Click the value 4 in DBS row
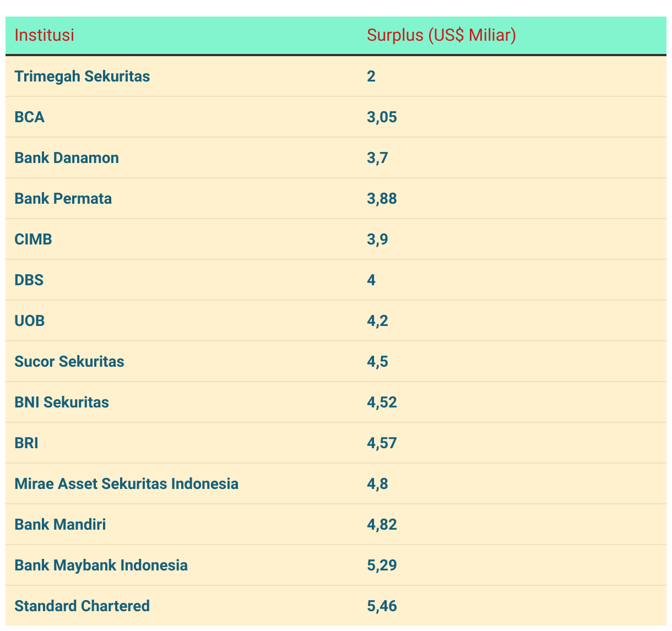The height and width of the screenshot is (631, 672). [x=371, y=280]
